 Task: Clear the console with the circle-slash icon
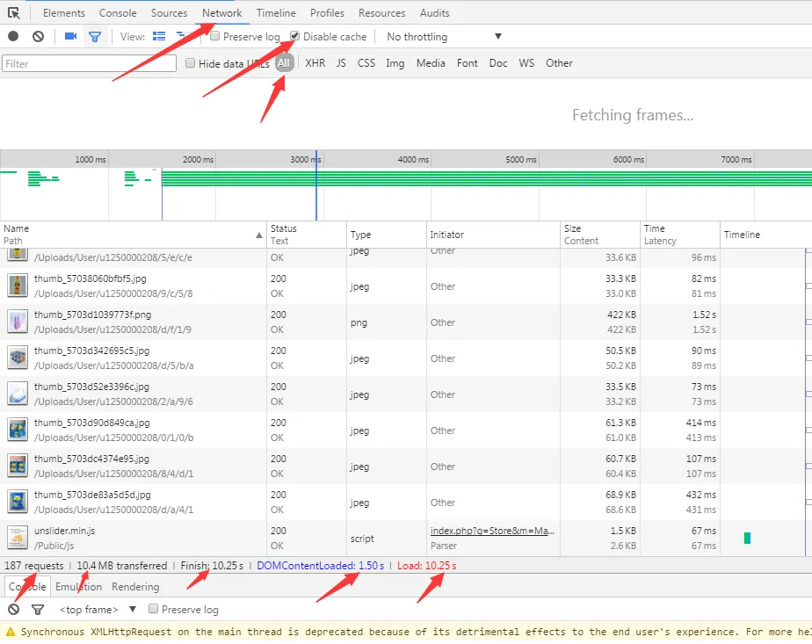(x=13, y=610)
